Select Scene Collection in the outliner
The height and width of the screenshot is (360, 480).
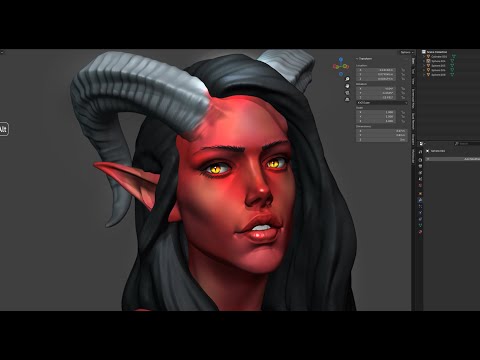click(x=437, y=52)
